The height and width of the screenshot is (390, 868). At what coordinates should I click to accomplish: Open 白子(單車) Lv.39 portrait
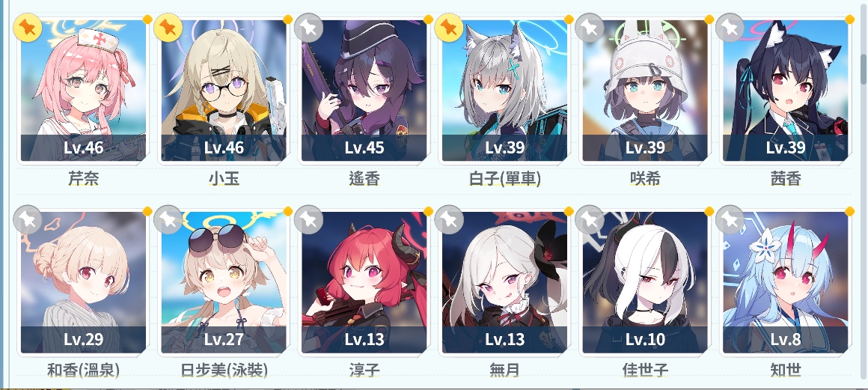click(505, 91)
